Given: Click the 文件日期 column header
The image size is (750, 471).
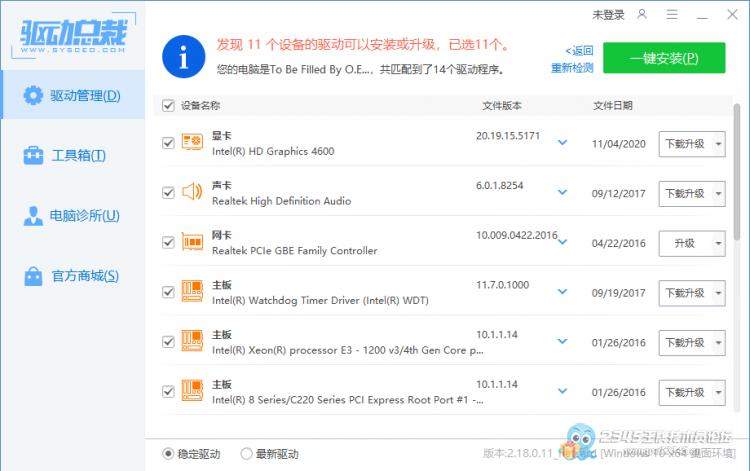Looking at the screenshot, I should [x=613, y=105].
